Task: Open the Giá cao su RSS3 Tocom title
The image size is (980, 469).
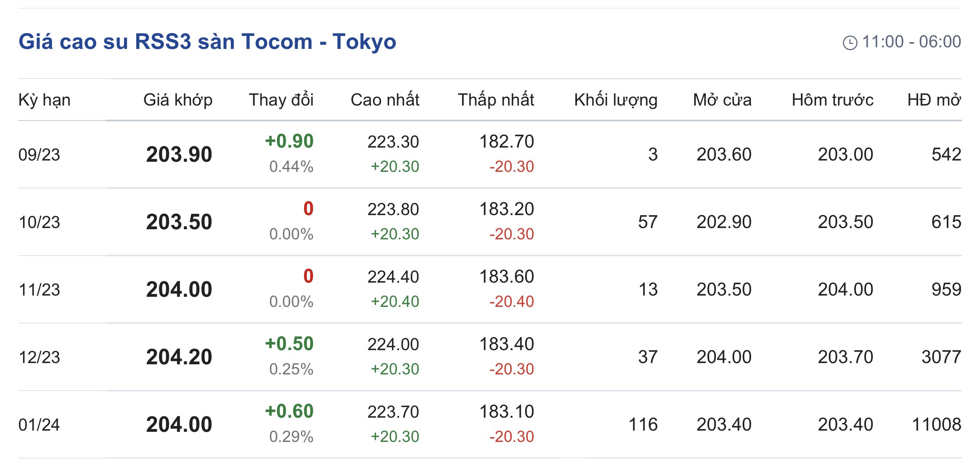Action: (207, 42)
